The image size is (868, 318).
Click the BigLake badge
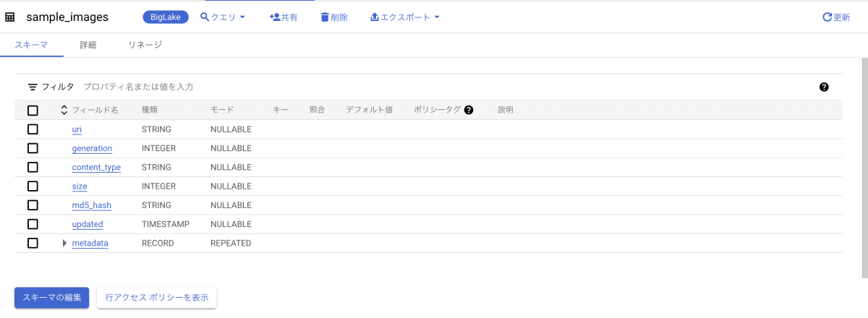coord(166,17)
